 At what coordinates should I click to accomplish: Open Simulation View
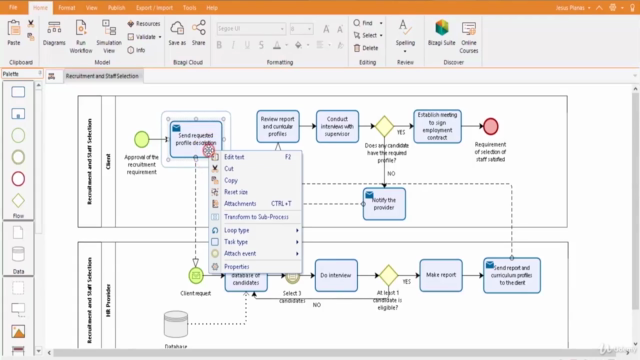109,36
